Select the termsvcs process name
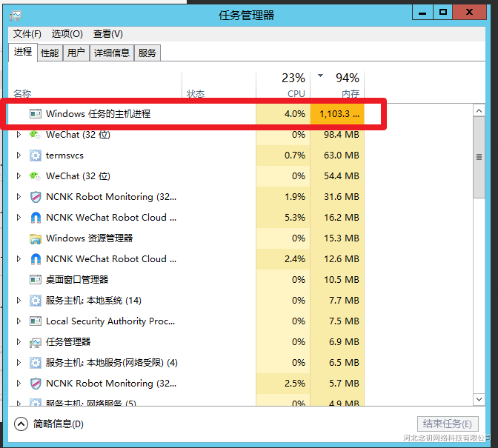The height and width of the screenshot is (448, 498). click(64, 156)
